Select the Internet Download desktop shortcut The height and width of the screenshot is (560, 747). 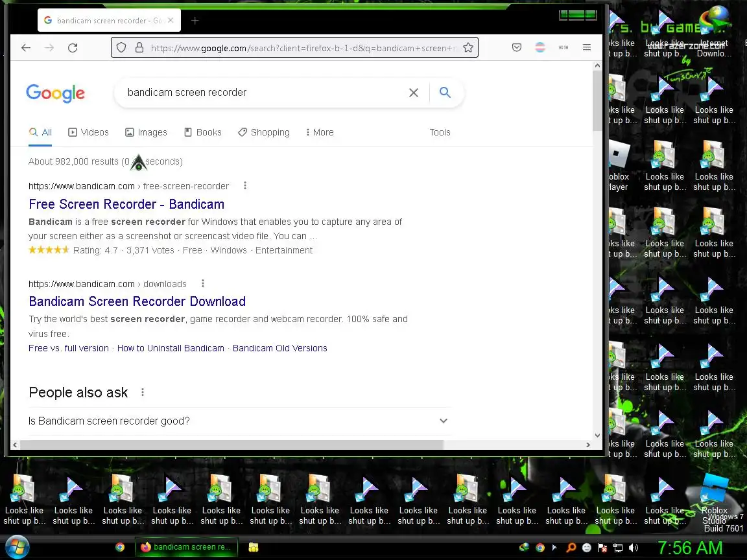[x=714, y=32]
